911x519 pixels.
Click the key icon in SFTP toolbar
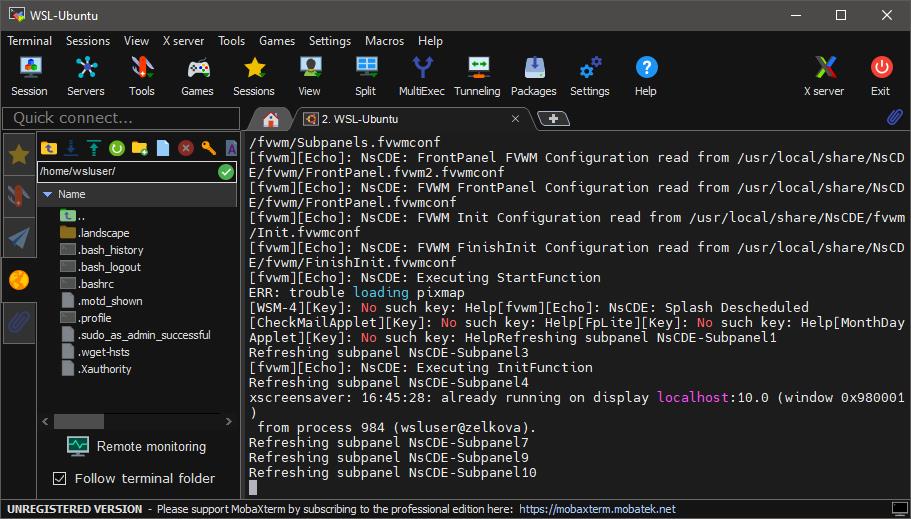209,148
